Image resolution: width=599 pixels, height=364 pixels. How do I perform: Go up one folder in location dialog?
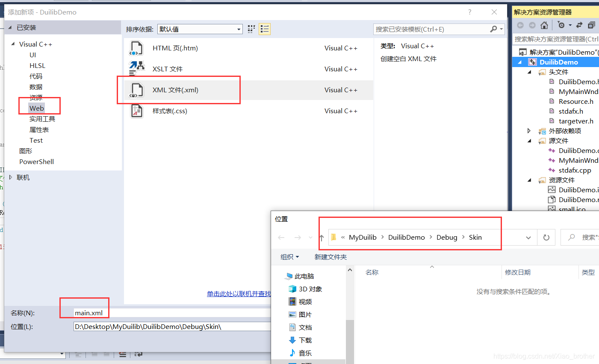322,238
